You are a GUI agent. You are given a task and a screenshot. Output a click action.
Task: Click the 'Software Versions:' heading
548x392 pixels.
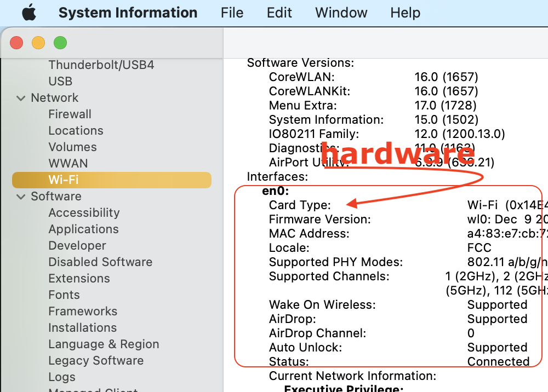[x=300, y=63]
